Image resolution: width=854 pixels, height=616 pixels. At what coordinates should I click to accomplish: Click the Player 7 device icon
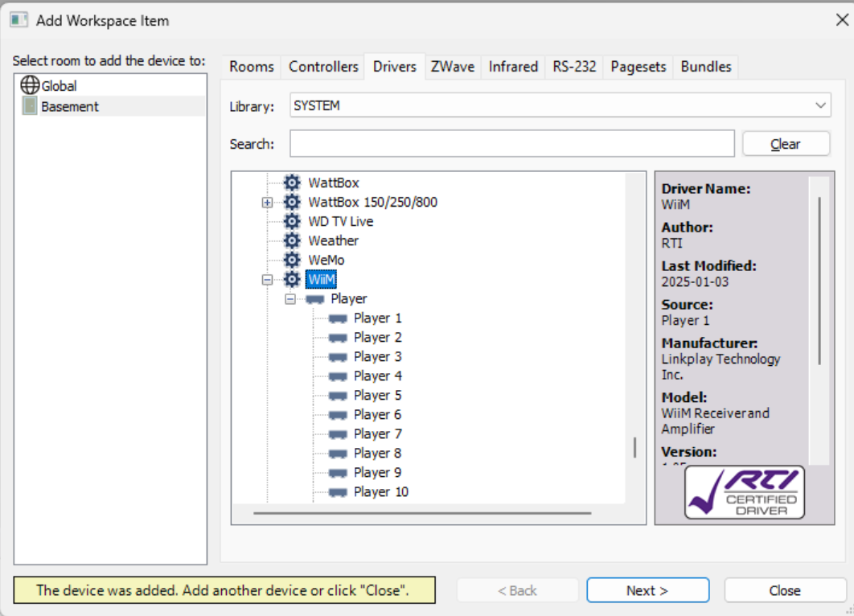coord(339,434)
